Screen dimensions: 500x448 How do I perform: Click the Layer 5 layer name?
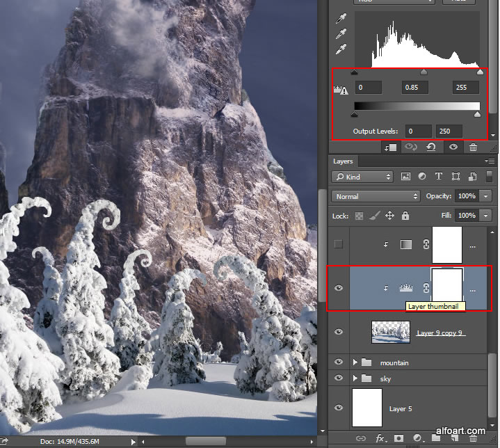(401, 409)
